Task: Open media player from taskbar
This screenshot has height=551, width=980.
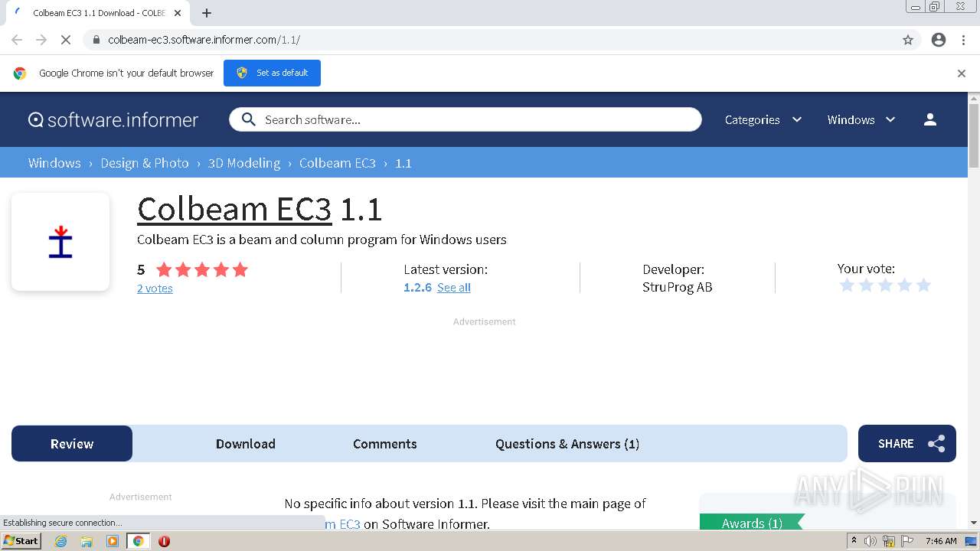Action: (x=113, y=541)
